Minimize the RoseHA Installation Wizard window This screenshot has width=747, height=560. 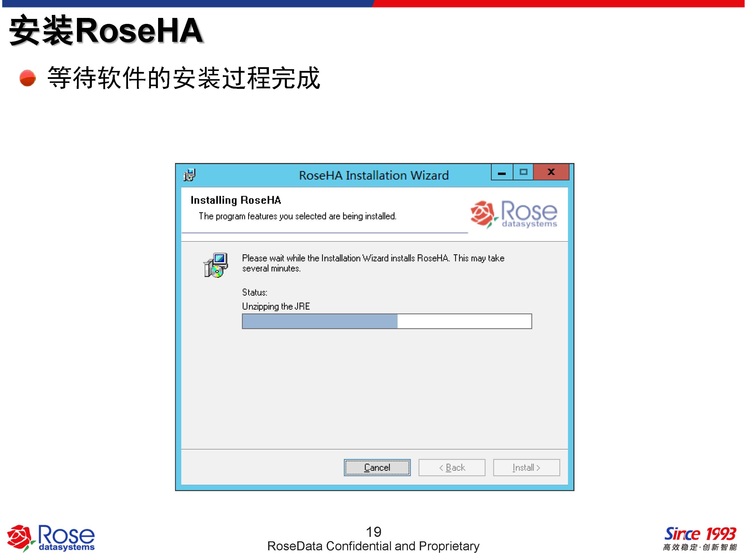[x=502, y=172]
